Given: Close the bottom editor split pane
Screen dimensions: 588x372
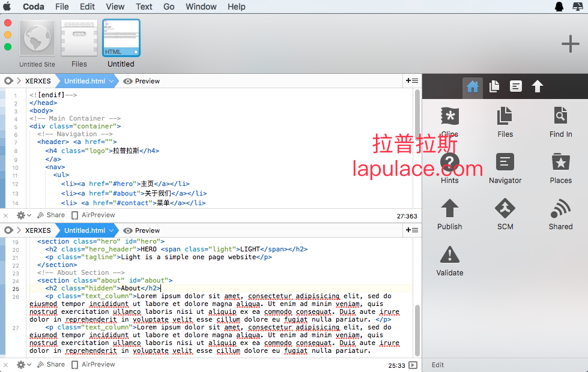Looking at the screenshot, I should pyautogui.click(x=5, y=365).
